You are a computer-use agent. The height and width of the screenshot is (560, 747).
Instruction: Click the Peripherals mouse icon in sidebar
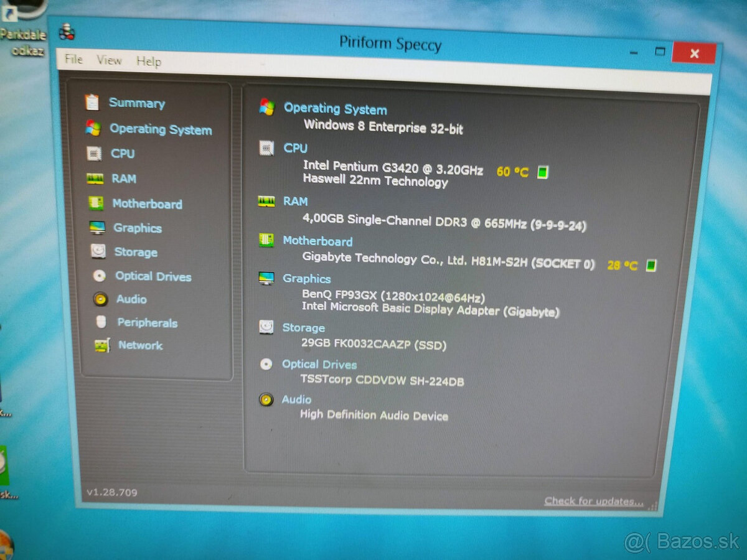pos(101,322)
